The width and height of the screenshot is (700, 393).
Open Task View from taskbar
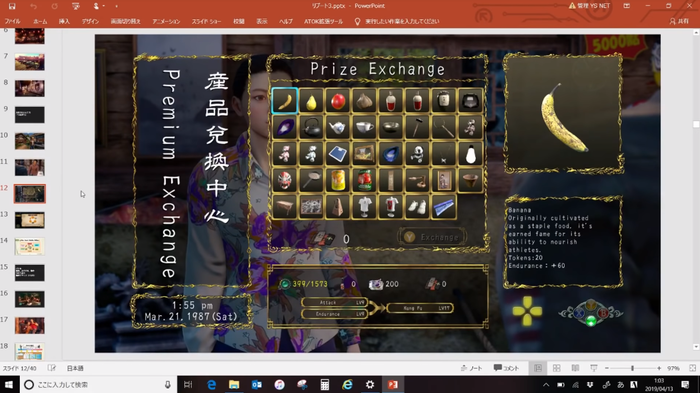(188, 385)
